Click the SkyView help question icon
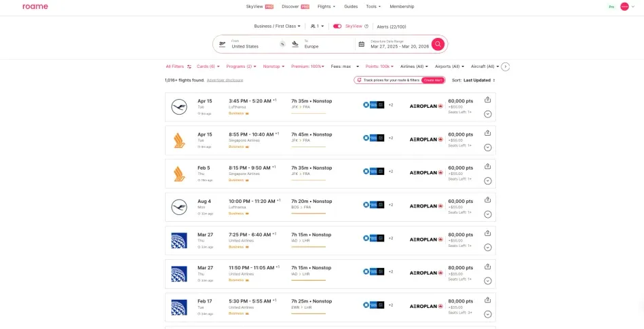The image size is (644, 329). pos(366,26)
